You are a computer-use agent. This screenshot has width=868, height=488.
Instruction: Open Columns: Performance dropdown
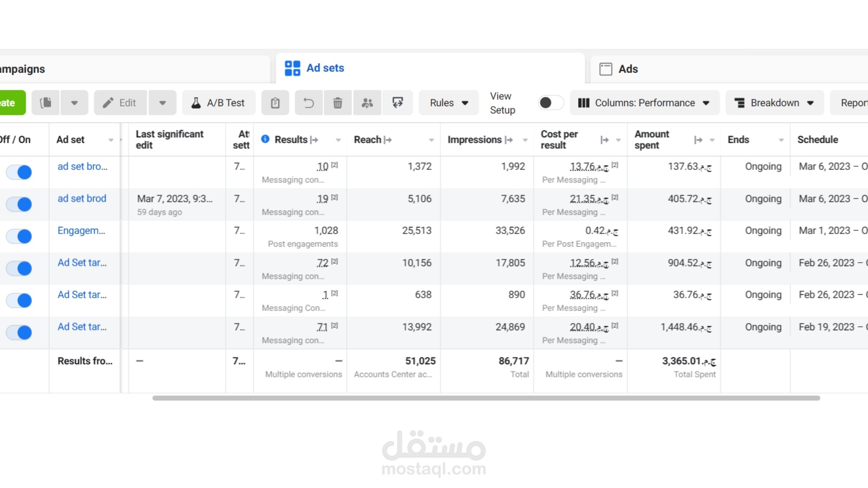[644, 103]
